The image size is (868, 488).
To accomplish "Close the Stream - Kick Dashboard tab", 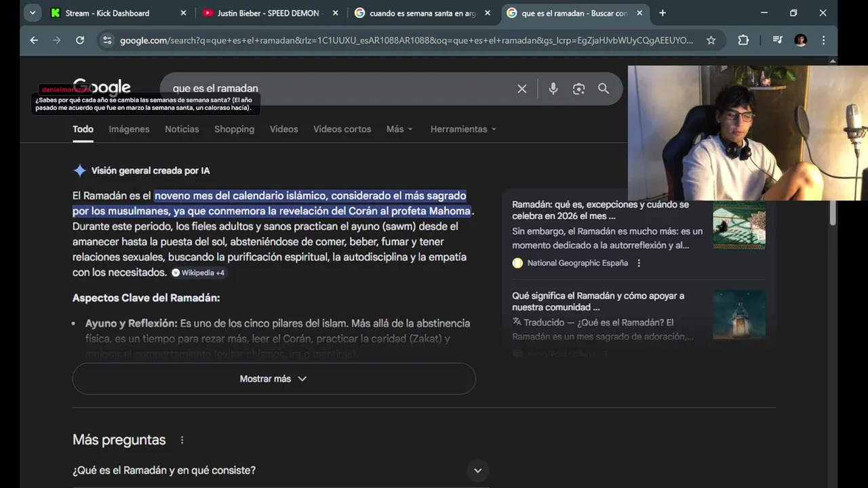I will (183, 13).
